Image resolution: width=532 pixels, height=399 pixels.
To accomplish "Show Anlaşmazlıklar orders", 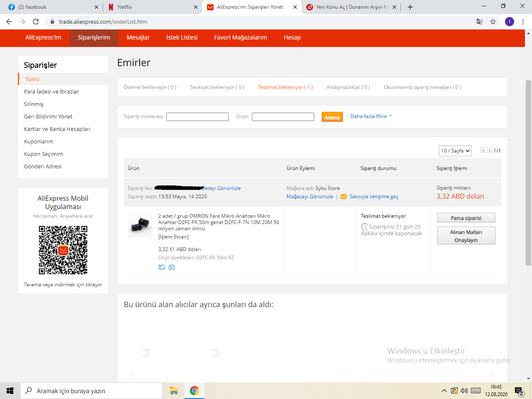I will point(348,87).
